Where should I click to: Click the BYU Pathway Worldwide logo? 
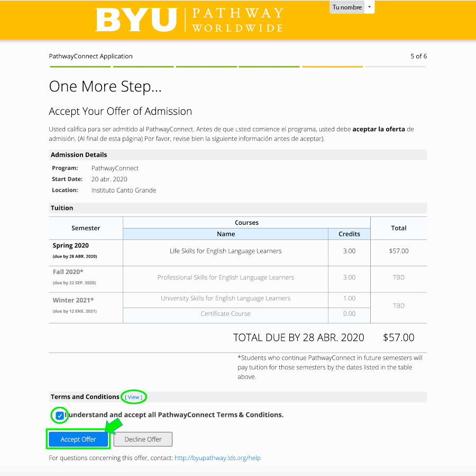(189, 20)
